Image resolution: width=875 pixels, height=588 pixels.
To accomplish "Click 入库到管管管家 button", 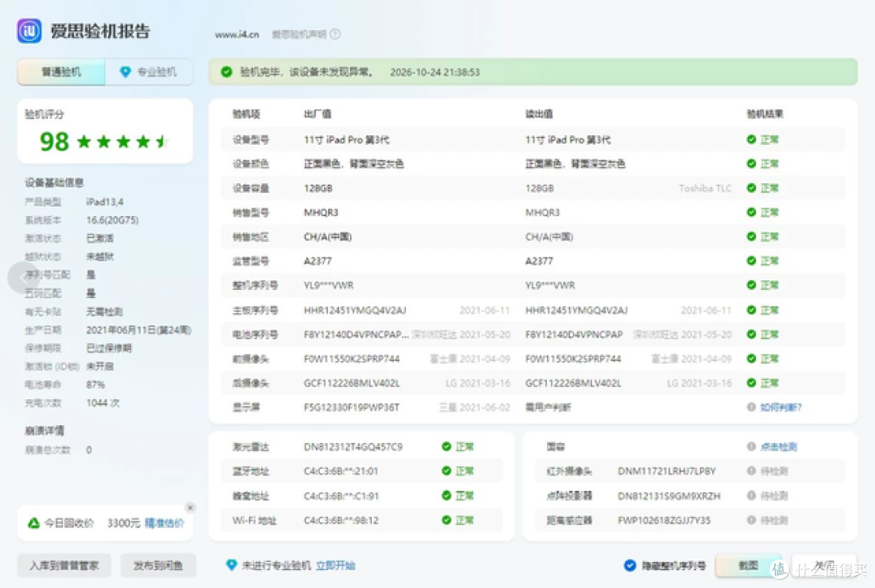I will point(64,565).
